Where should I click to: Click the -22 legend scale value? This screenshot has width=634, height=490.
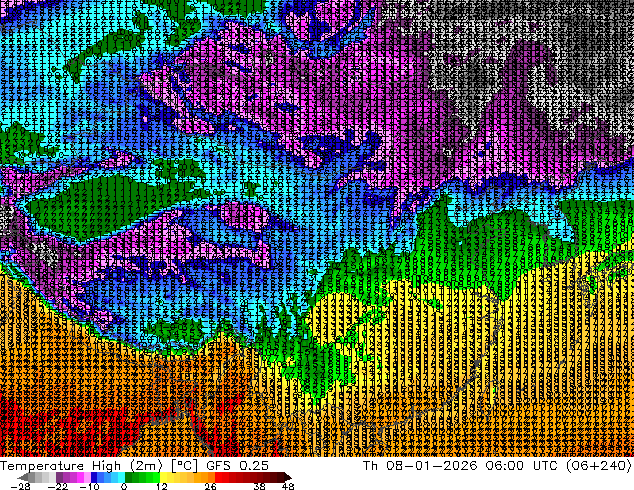(58, 486)
